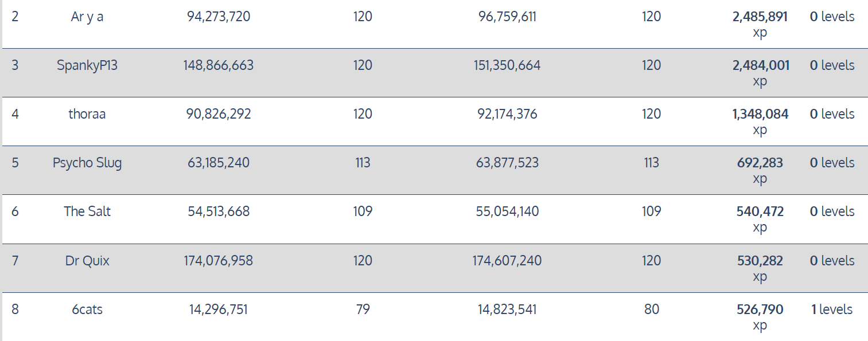Click Ar y a's 2,485,891 xp gain
The width and height of the screenshot is (868, 341).
(x=760, y=17)
